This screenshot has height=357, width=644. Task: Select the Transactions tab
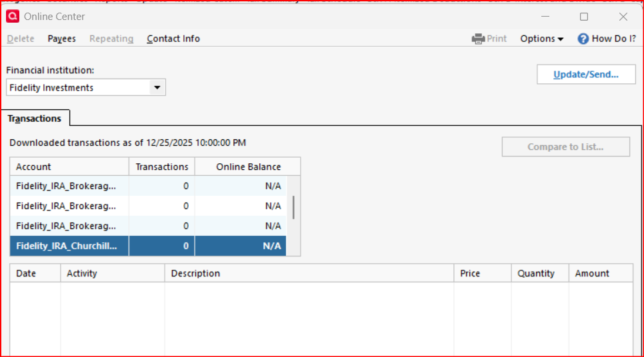[x=35, y=118]
